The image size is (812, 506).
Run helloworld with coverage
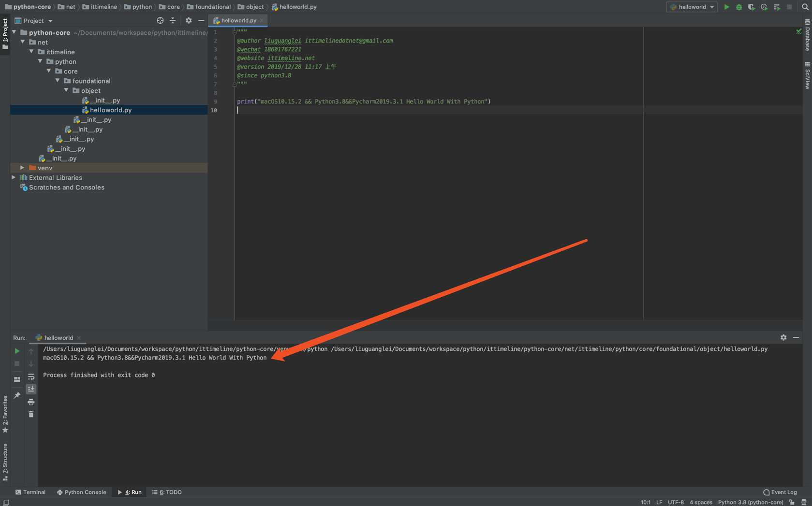coord(752,7)
